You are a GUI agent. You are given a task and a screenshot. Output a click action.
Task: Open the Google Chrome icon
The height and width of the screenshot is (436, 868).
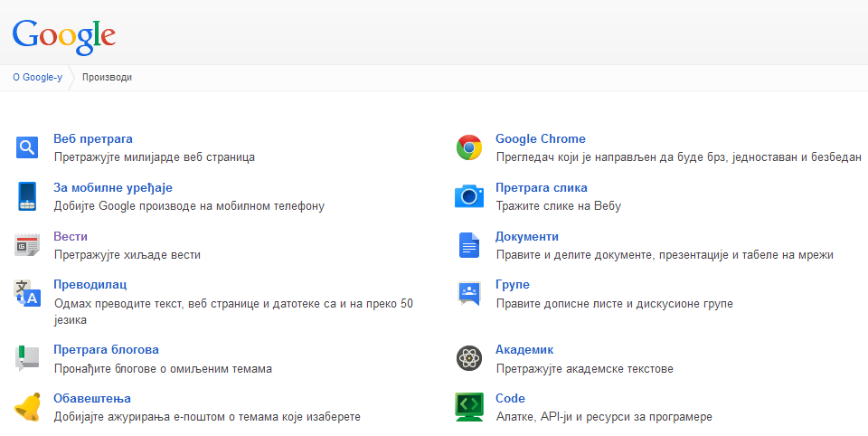(x=469, y=147)
